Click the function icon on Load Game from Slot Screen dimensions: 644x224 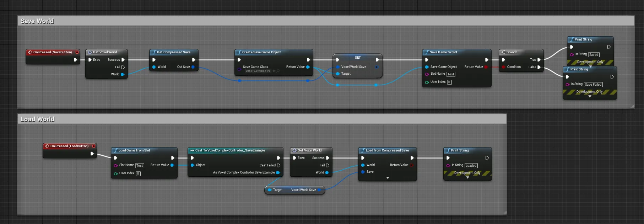pyautogui.click(x=115, y=150)
